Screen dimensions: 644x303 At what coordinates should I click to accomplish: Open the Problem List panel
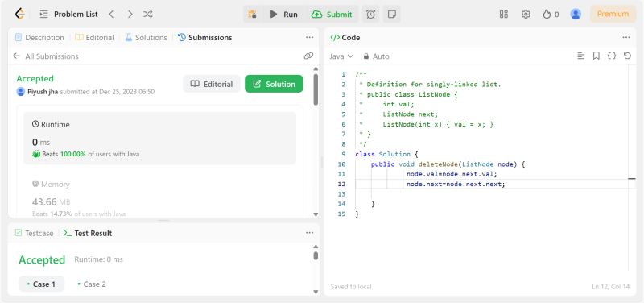pos(69,14)
